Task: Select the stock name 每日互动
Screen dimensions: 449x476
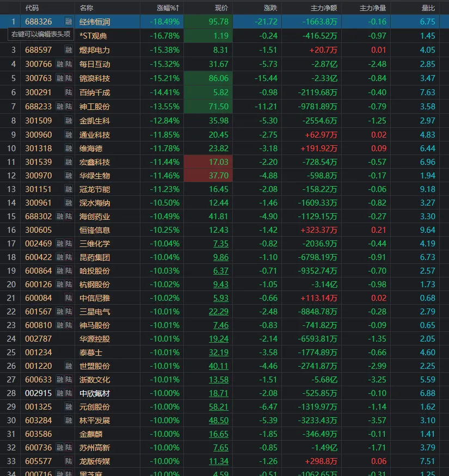Action: (95, 64)
